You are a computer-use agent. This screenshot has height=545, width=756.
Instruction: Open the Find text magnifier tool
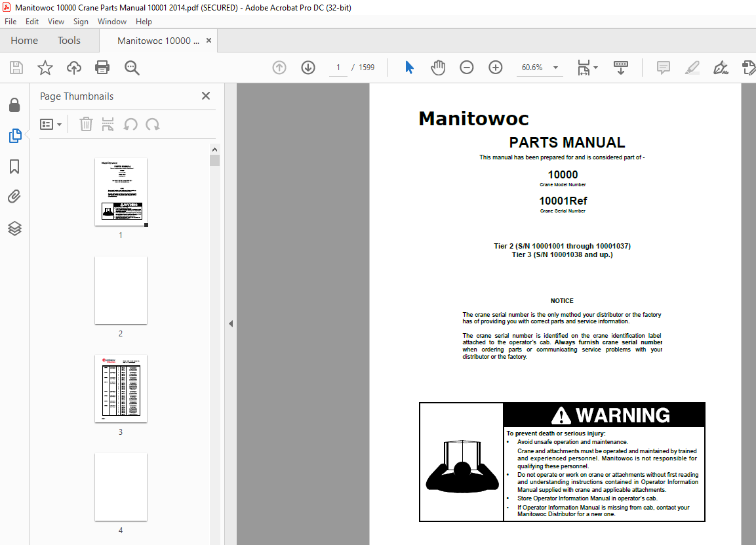(x=132, y=68)
